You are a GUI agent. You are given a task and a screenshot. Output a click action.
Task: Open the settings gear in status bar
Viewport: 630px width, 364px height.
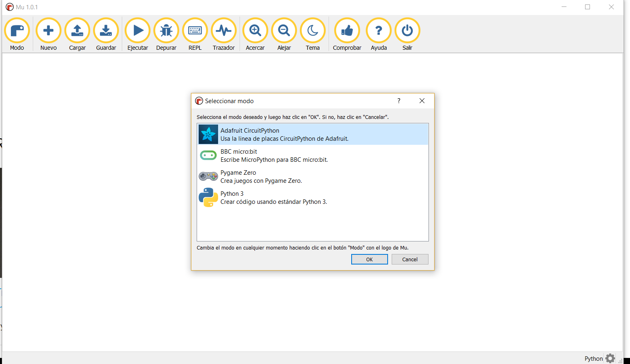pos(610,358)
